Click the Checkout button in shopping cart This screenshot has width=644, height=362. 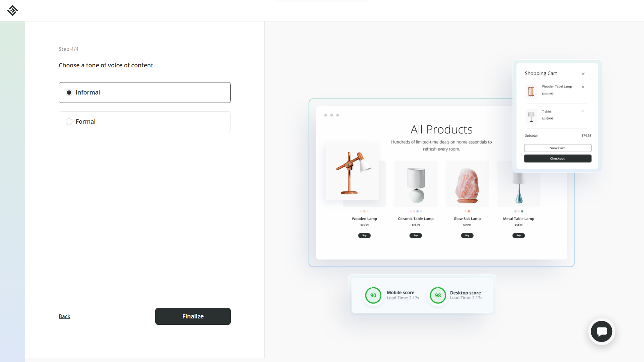[x=557, y=158]
